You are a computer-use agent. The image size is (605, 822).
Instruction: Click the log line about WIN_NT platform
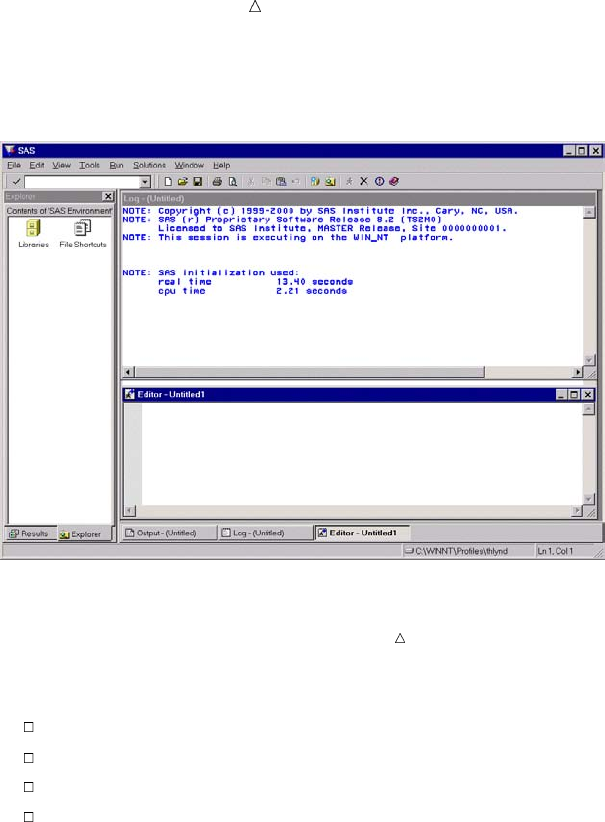(x=287, y=237)
